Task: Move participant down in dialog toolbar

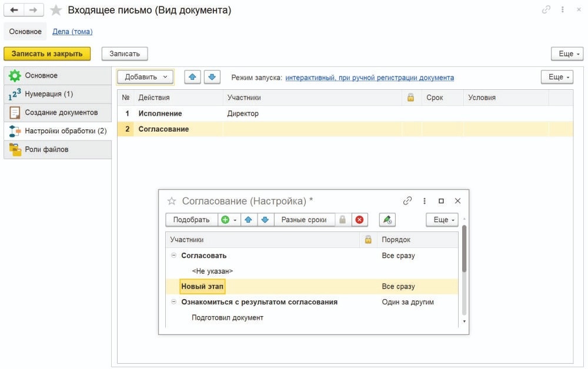Action: [265, 220]
